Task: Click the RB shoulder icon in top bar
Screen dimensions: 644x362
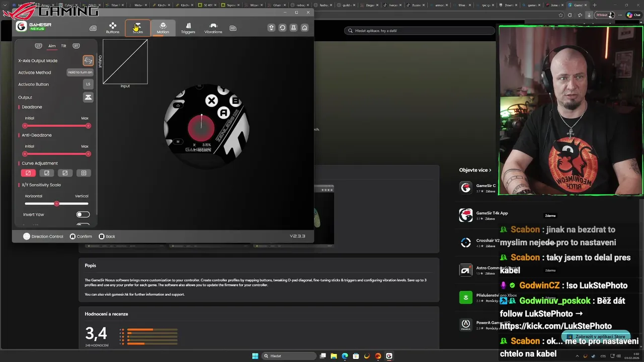Action: 232,28
